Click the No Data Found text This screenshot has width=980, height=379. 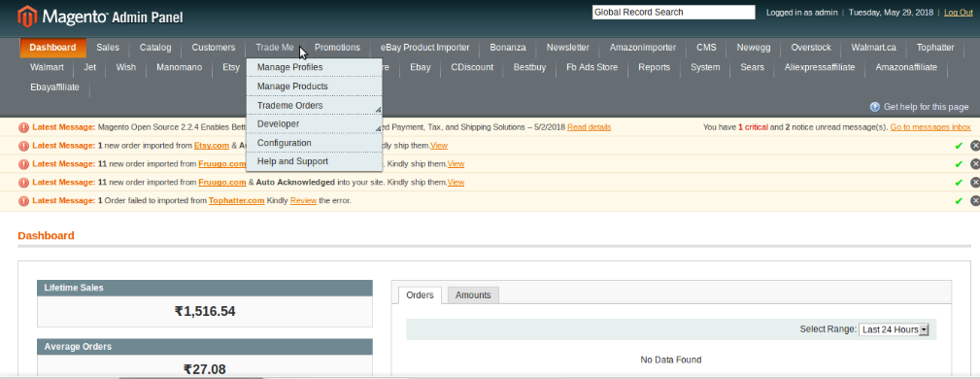pyautogui.click(x=670, y=360)
